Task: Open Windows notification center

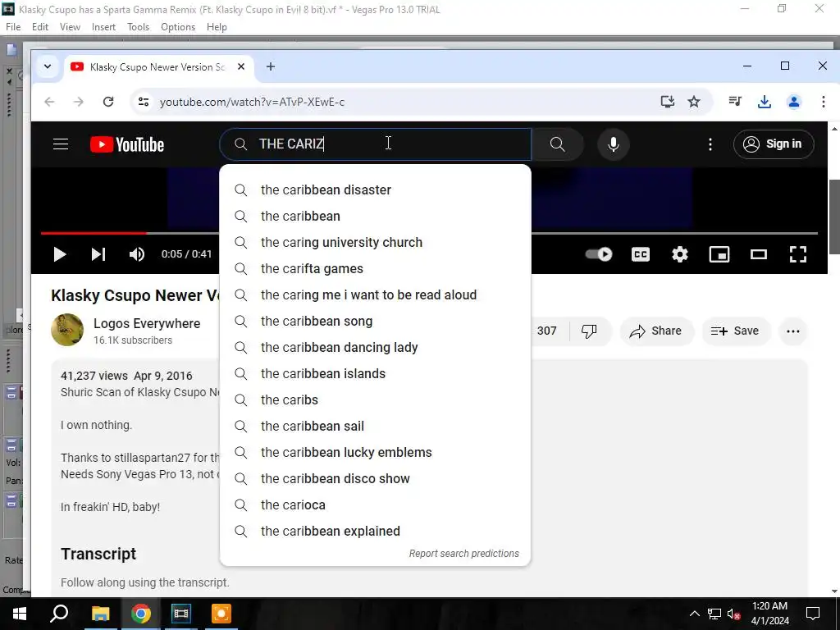Action: (813, 614)
